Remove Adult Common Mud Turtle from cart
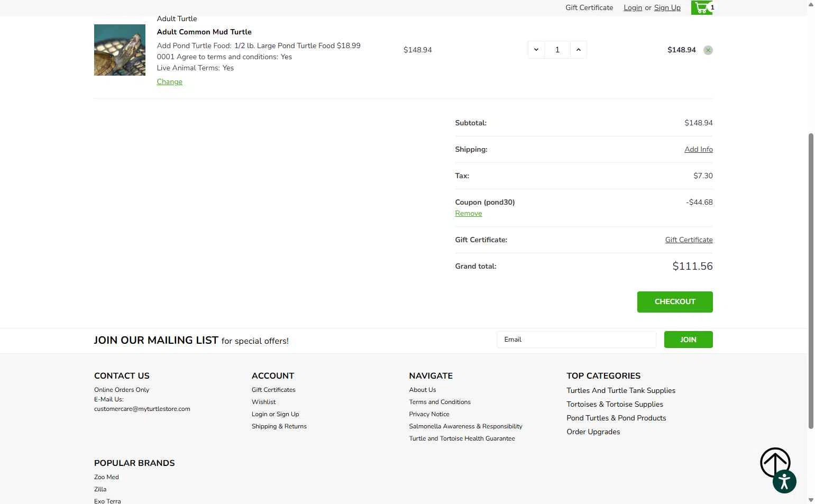 tap(708, 50)
